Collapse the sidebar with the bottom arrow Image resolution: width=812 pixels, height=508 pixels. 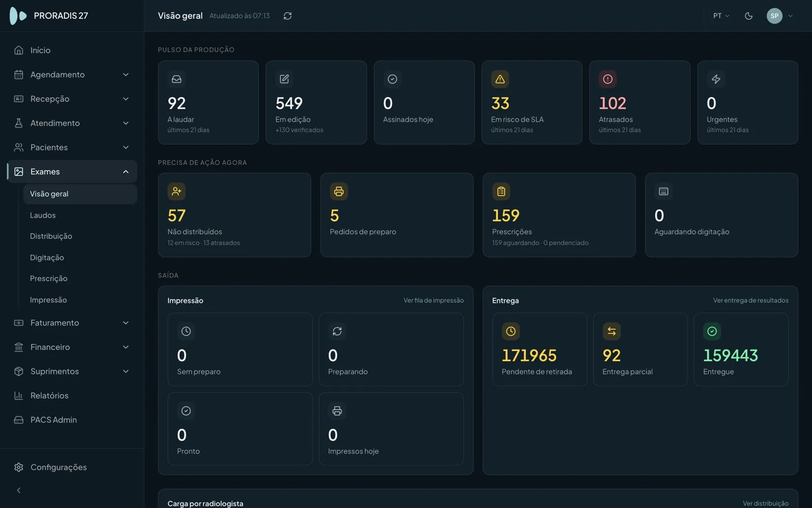(x=19, y=490)
